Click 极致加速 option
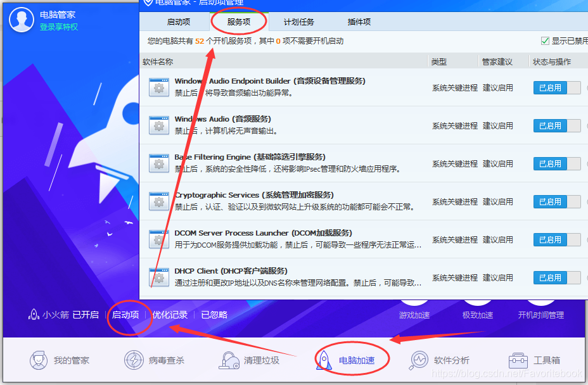This screenshot has height=385, width=588. coord(478,315)
